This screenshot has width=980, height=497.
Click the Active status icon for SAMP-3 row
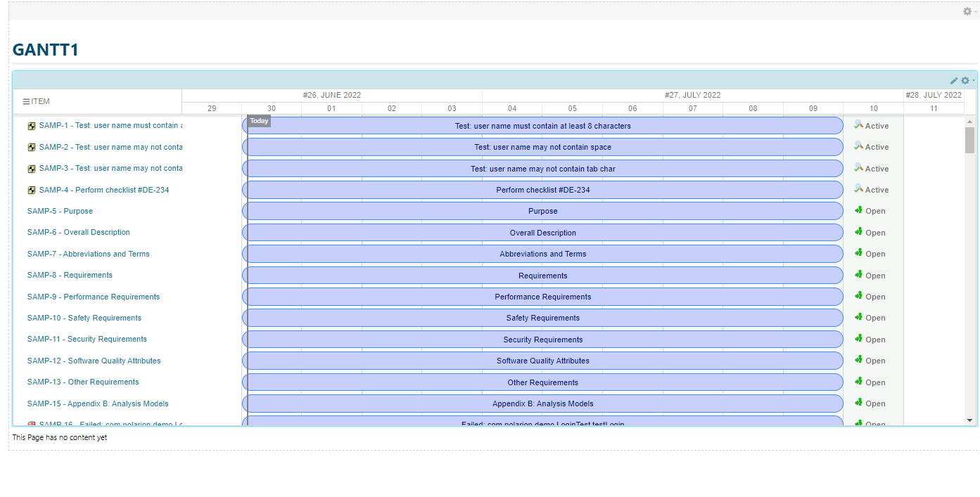(858, 168)
